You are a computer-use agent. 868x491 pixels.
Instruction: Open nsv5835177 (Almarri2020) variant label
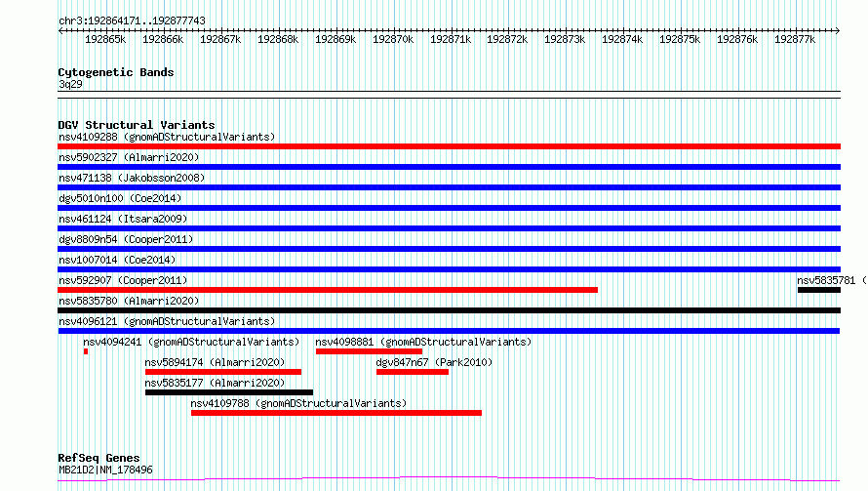pos(215,383)
